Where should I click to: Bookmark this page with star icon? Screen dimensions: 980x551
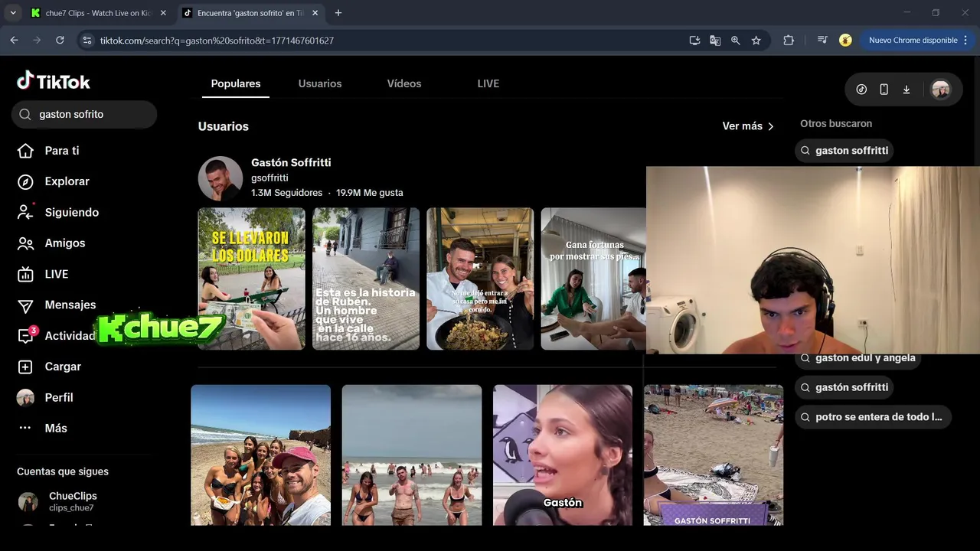[756, 41]
